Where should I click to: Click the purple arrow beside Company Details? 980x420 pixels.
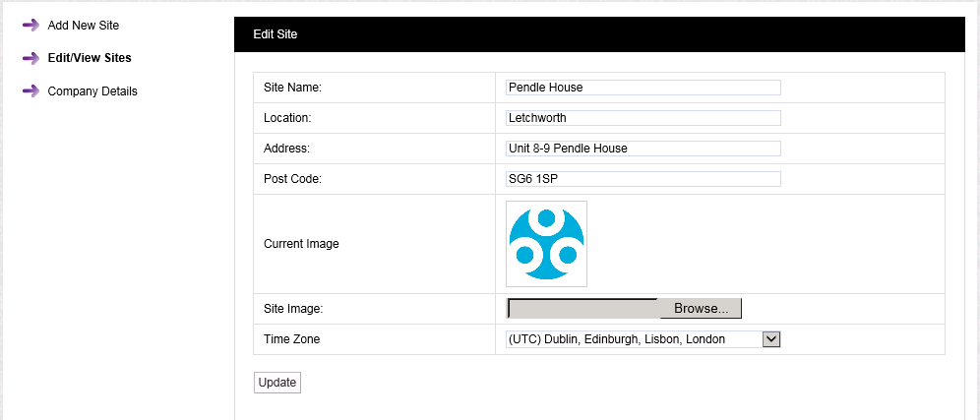tap(31, 91)
